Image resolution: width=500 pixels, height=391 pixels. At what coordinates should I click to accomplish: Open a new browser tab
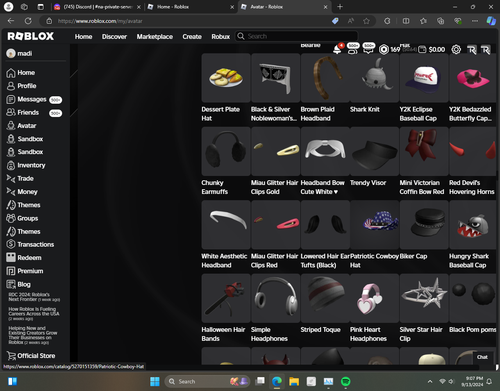tap(340, 7)
